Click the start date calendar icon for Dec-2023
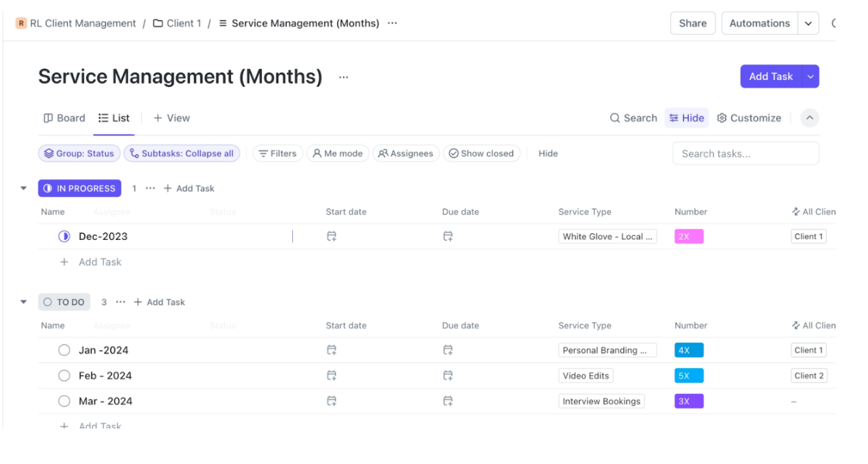This screenshot has width=868, height=464. (332, 237)
